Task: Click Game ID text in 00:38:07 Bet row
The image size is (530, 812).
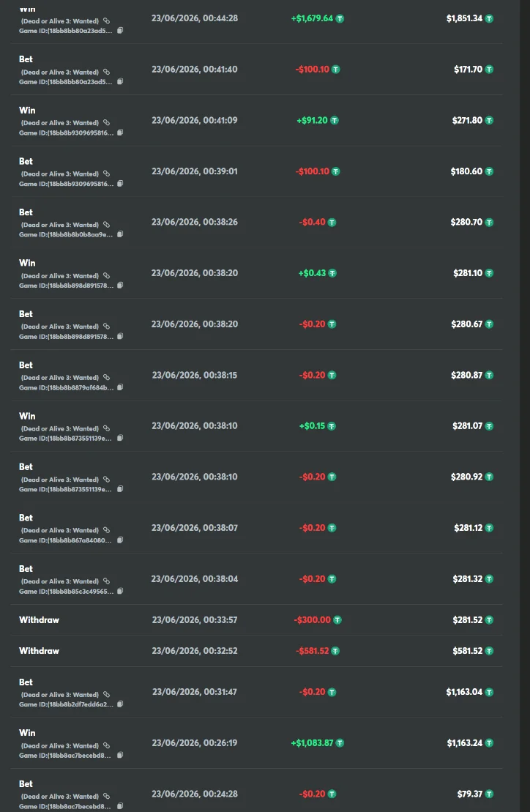Action: click(x=65, y=540)
